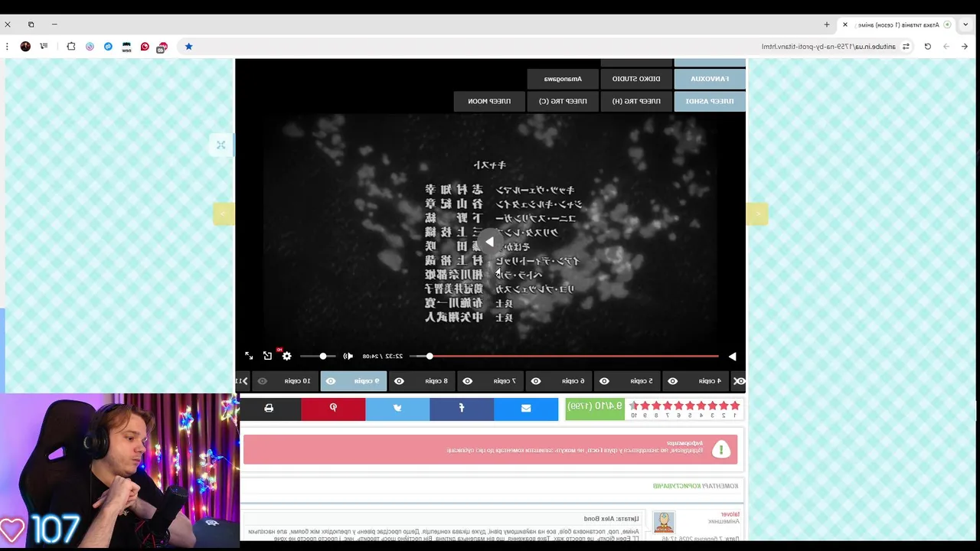Click the talover username link
Image resolution: width=980 pixels, height=551 pixels.
[730, 515]
